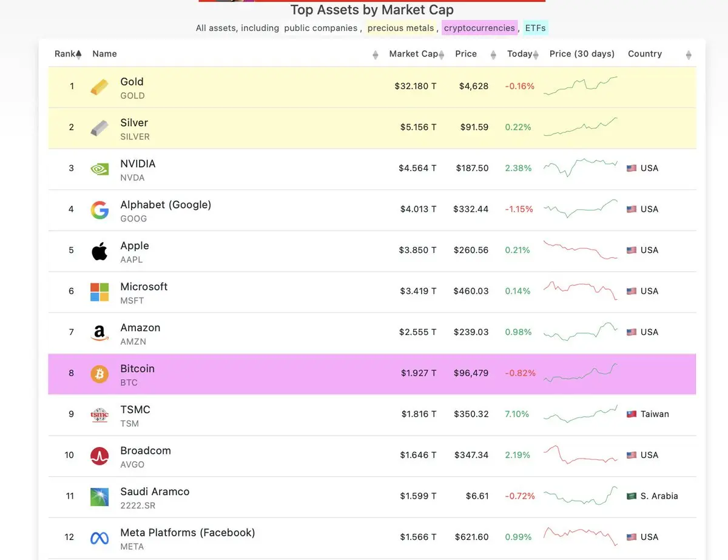Sort table by Rank arrow
This screenshot has height=560, width=728.
pos(78,54)
